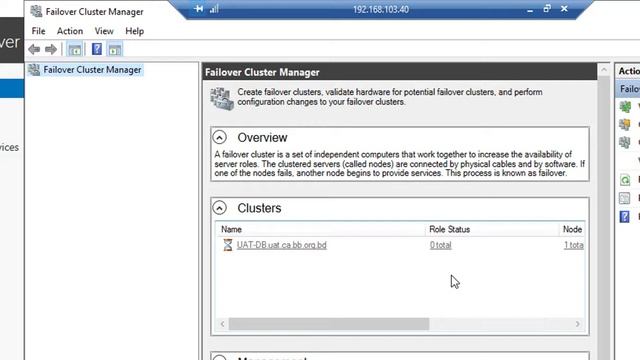
Task: Click the 1 total node link
Action: tap(573, 245)
